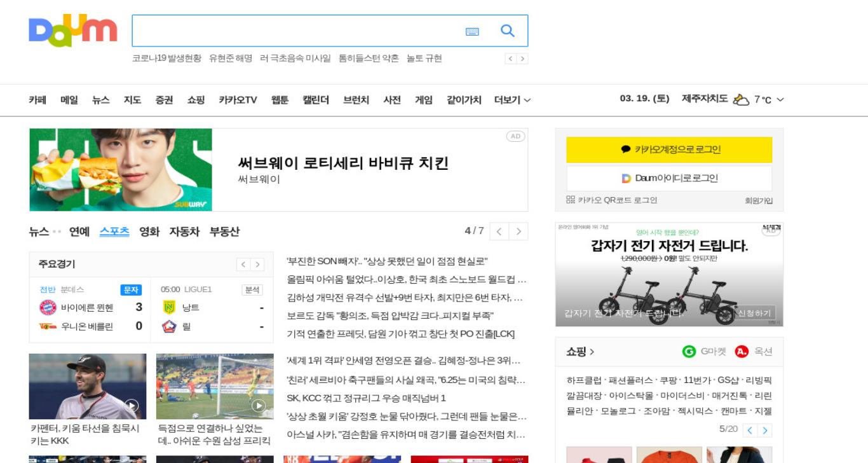Click the 문자 button for Bundesliga match
This screenshot has width=868, height=463.
131,290
